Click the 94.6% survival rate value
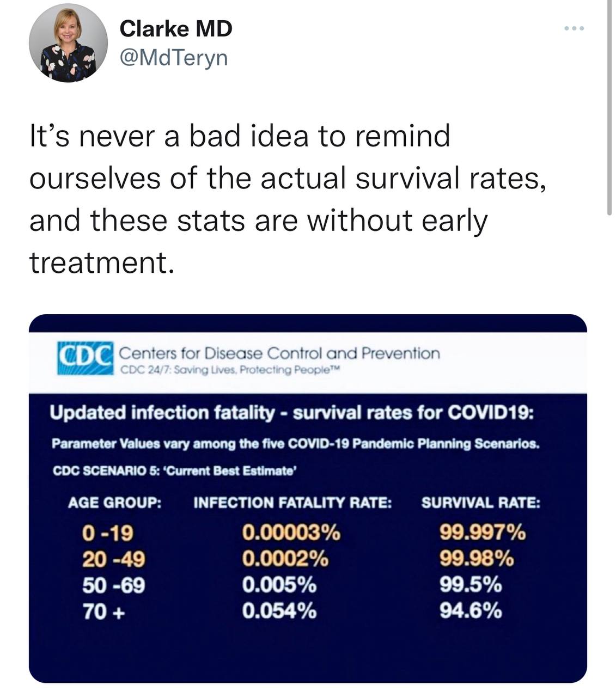 (x=471, y=612)
